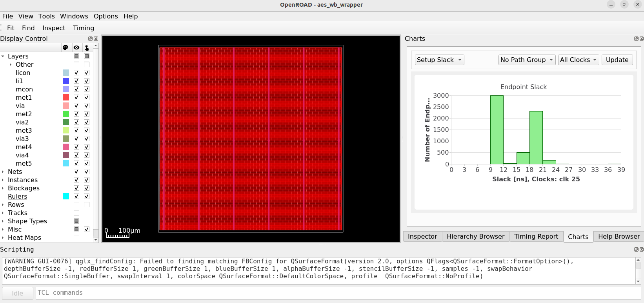Enable visibility of Rows

point(76,204)
